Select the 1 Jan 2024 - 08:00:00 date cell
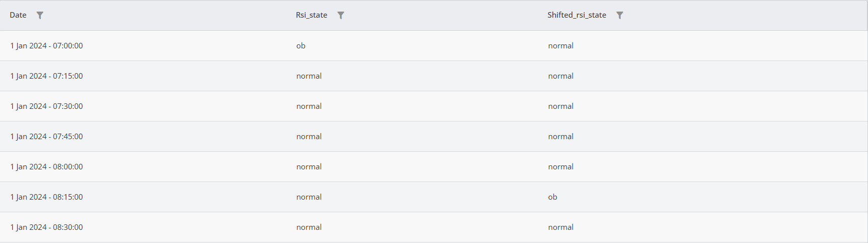868x243 pixels. coord(46,167)
